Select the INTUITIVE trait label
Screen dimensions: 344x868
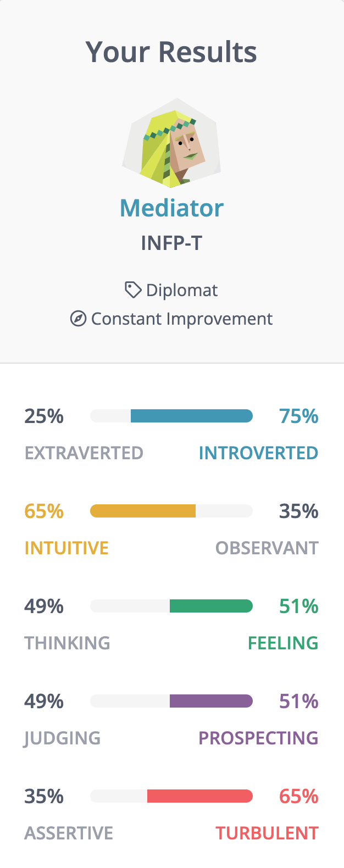pyautogui.click(x=66, y=548)
